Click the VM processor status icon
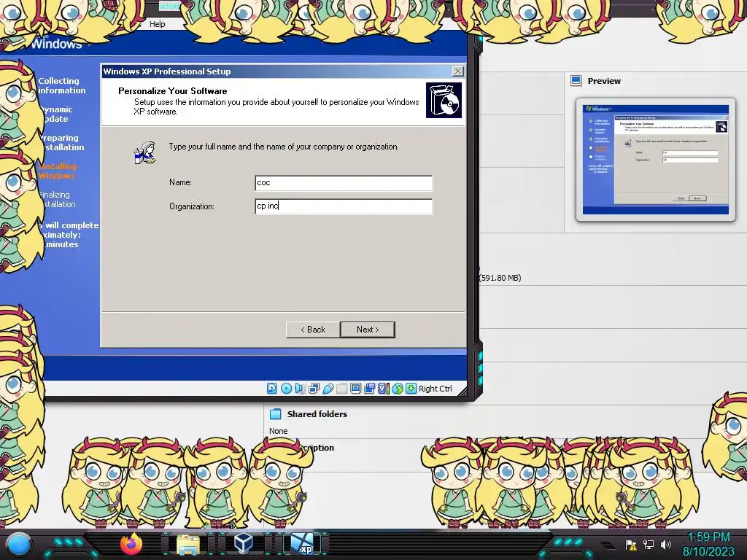 click(384, 389)
